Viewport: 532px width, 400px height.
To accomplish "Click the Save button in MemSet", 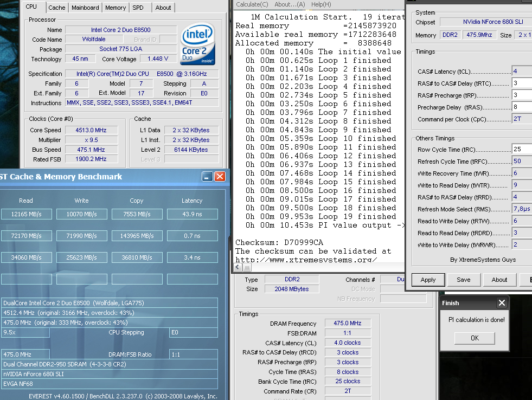I will point(464,280).
